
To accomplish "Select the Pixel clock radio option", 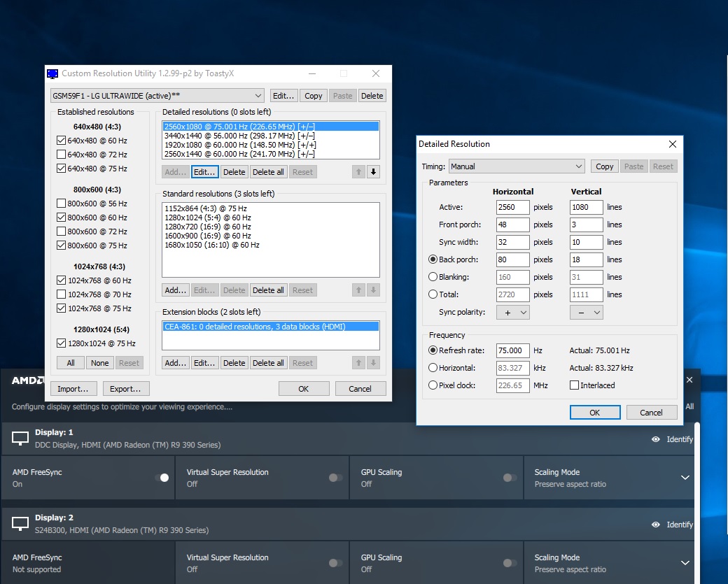I will [x=433, y=385].
